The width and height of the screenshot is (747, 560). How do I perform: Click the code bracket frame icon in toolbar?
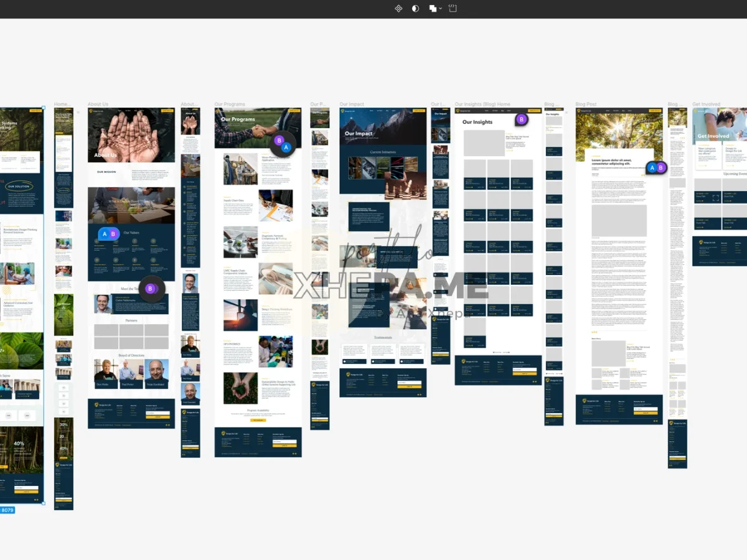pos(453,9)
